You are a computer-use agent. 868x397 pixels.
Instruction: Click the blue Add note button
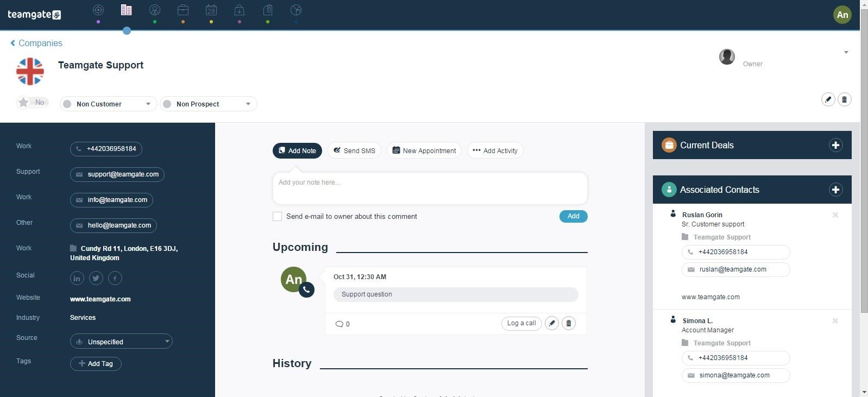[x=574, y=216]
